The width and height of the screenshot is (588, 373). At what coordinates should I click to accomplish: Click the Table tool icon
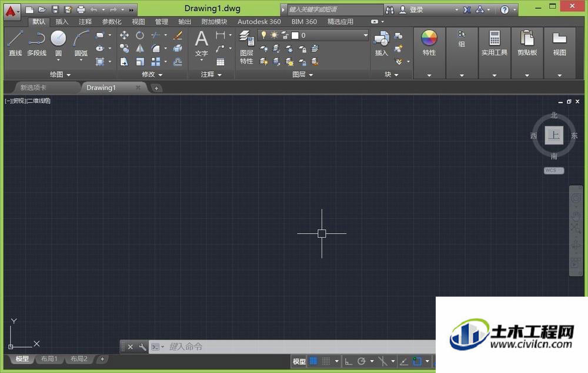[220, 62]
